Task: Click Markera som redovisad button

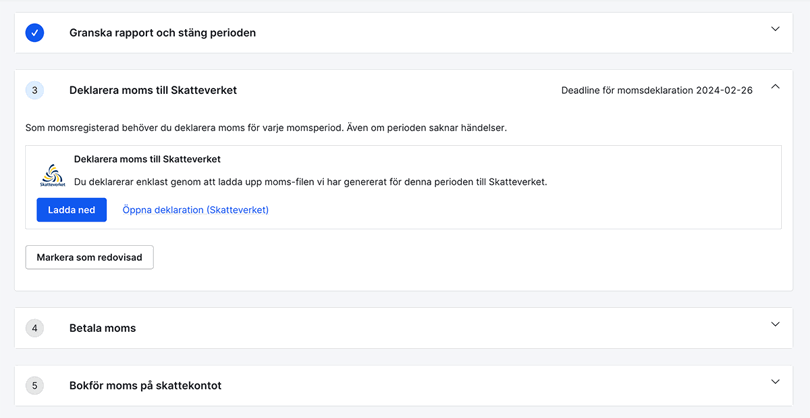Action: 89,257
